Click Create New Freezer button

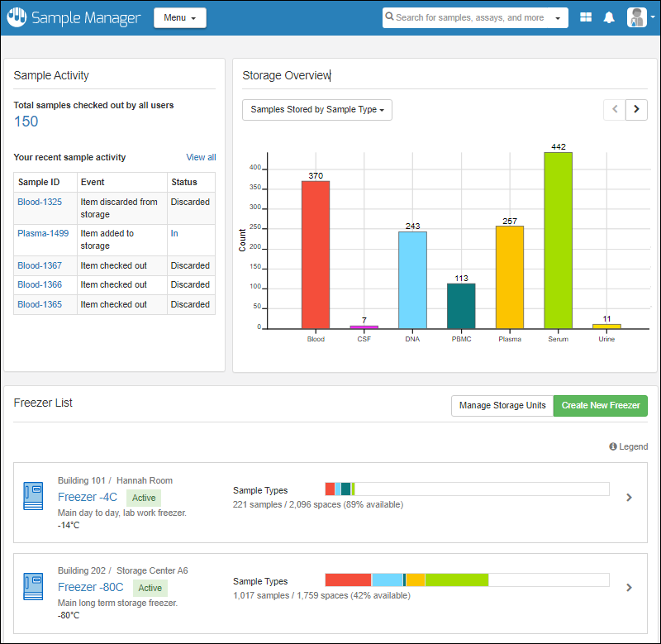pyautogui.click(x=601, y=405)
